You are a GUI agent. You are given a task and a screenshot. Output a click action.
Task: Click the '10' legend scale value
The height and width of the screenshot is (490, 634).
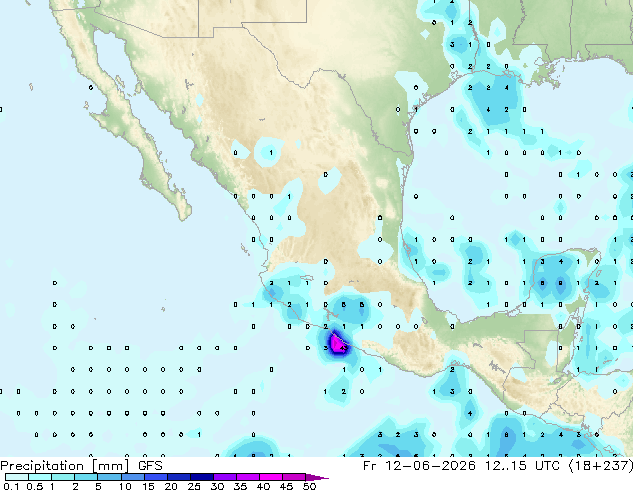(125, 486)
